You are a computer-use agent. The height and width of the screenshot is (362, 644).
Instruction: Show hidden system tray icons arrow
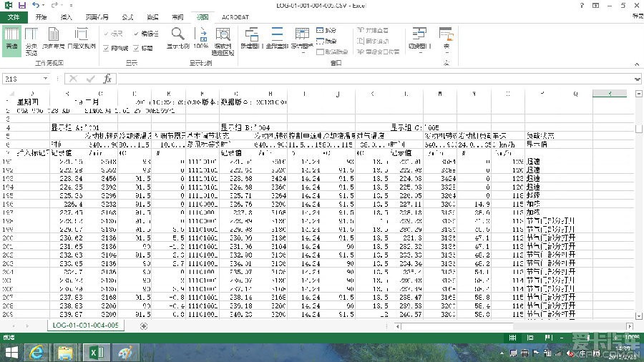point(502,353)
